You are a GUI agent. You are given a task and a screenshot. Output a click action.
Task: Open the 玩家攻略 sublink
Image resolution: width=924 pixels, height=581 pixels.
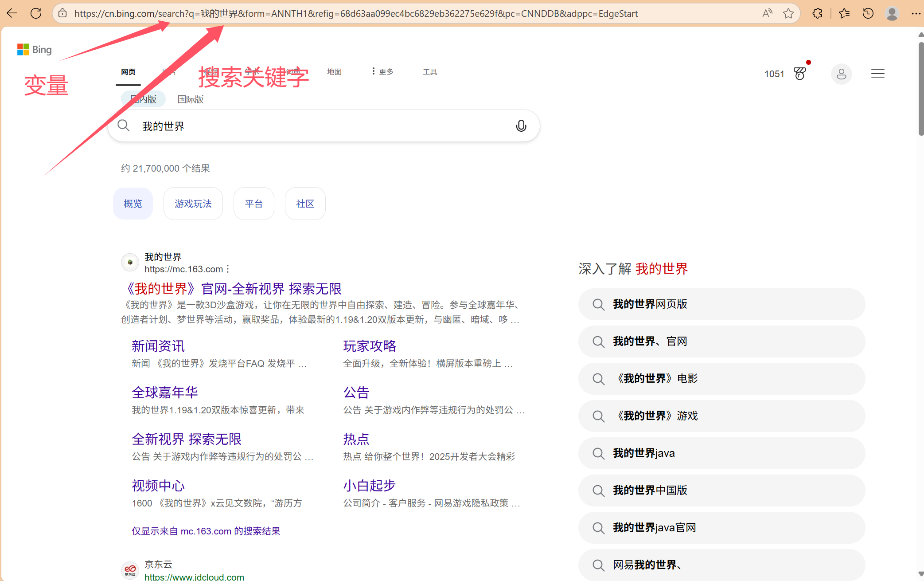click(370, 346)
